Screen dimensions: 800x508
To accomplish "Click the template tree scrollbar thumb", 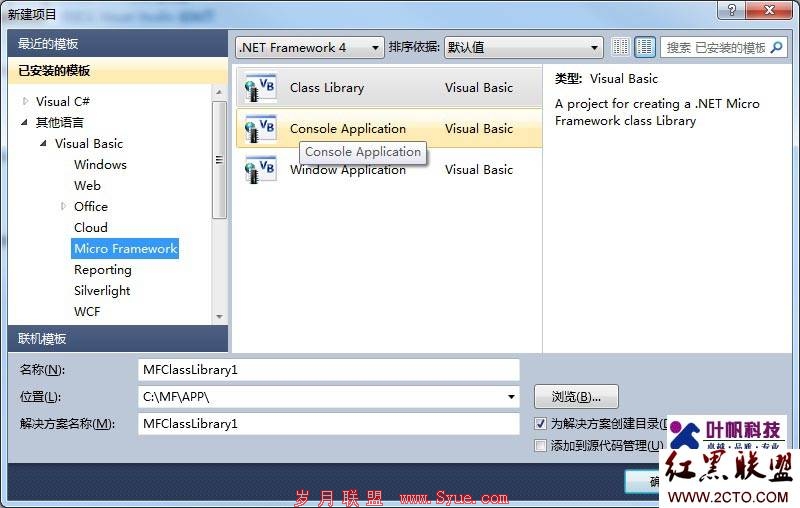I will click(219, 160).
